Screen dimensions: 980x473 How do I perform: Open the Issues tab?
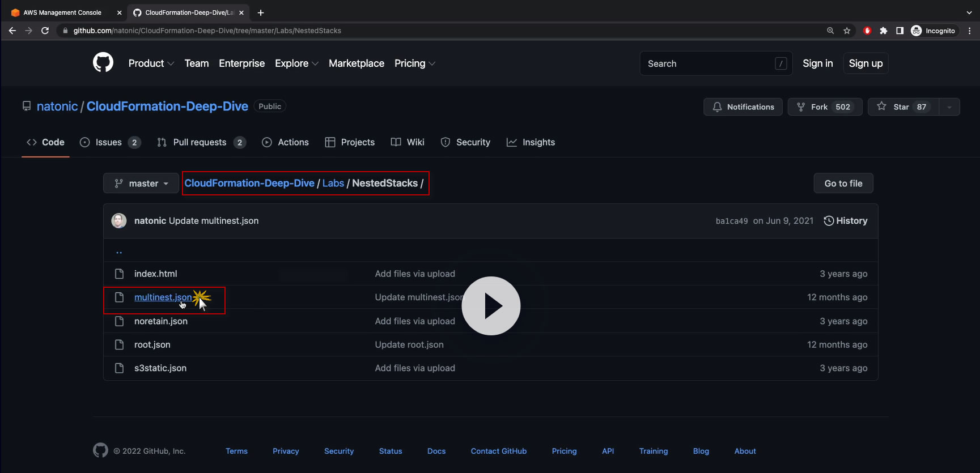[110, 142]
